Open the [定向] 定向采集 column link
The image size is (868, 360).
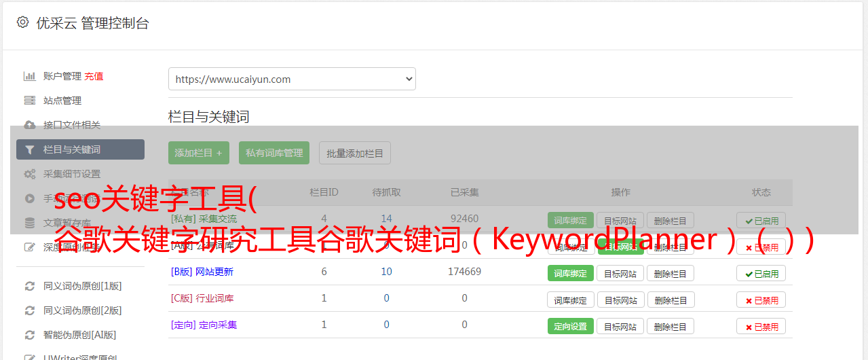click(x=204, y=325)
